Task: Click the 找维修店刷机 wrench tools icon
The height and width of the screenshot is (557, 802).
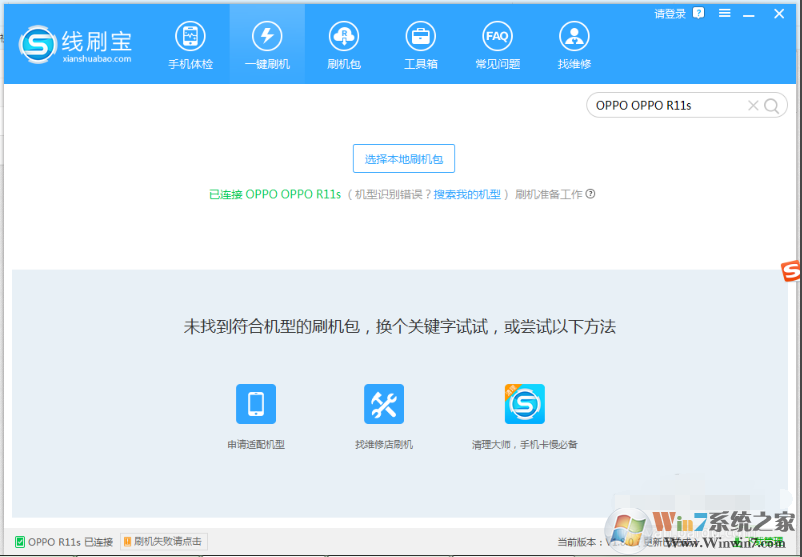Action: (384, 404)
